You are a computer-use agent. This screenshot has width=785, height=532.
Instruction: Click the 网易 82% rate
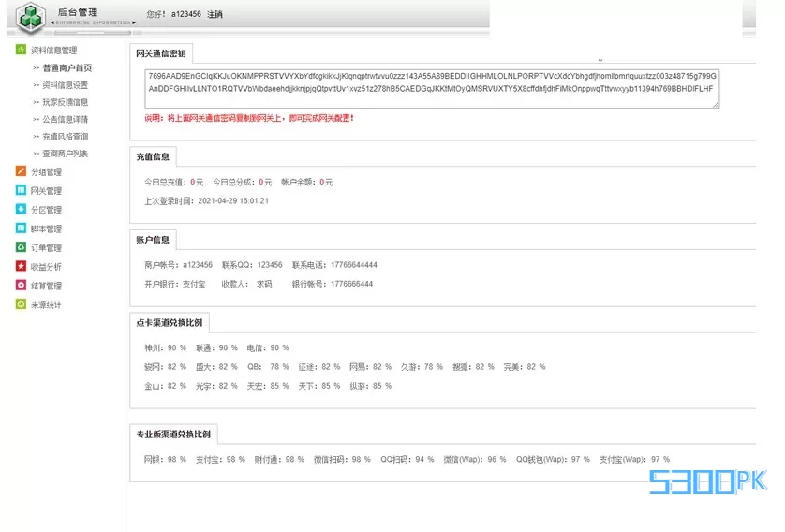pyautogui.click(x=370, y=367)
